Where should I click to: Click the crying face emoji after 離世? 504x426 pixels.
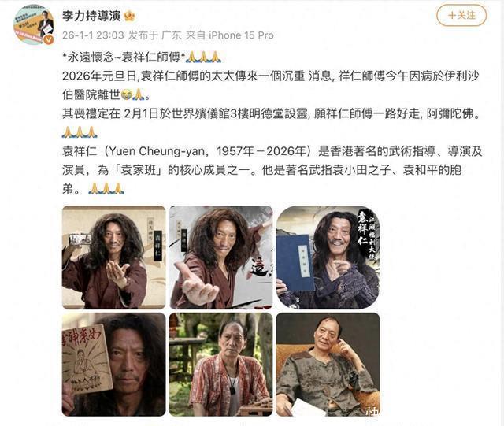126,94
